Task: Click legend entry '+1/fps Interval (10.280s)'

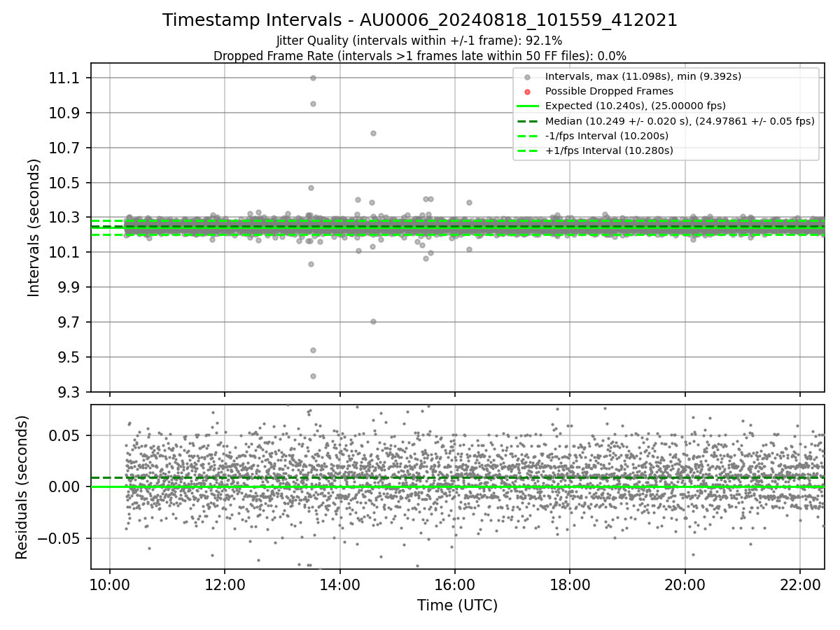Action: (609, 150)
